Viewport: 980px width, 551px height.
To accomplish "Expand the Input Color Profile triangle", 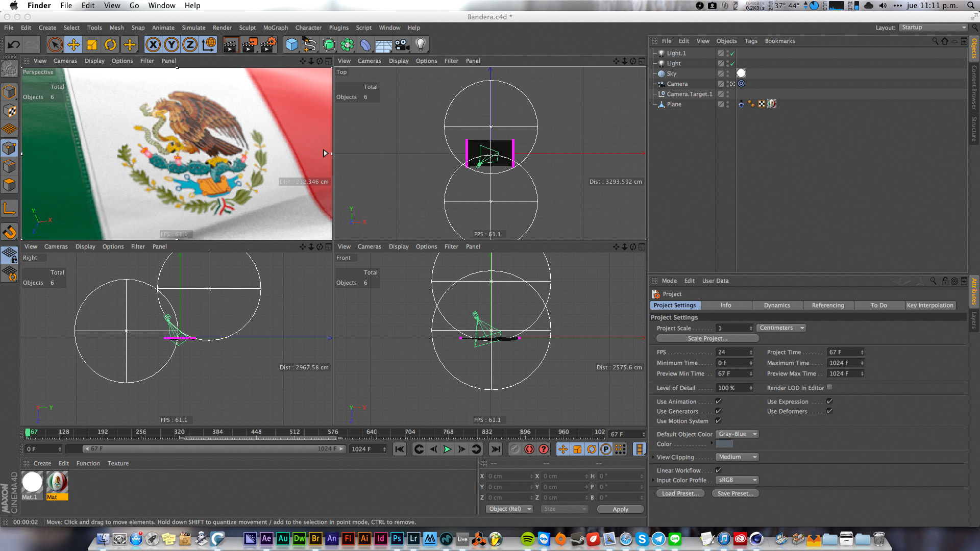I will click(x=653, y=480).
